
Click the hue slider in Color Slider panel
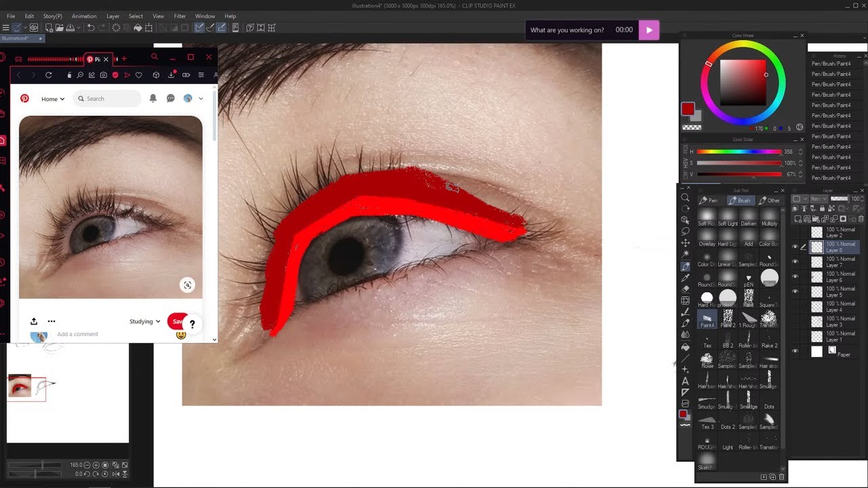pos(739,152)
